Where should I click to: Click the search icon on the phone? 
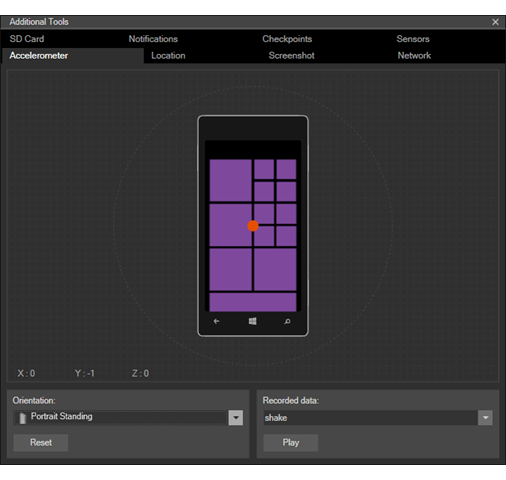tap(287, 321)
